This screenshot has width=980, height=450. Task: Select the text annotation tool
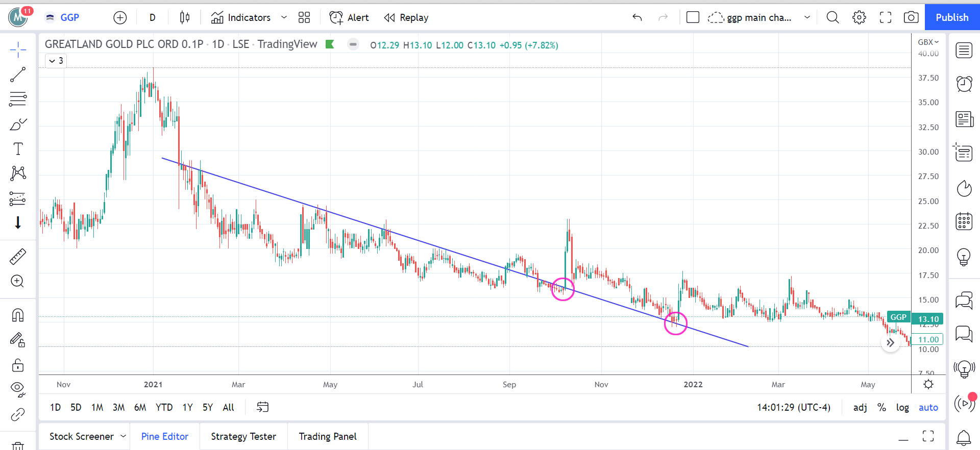(18, 149)
